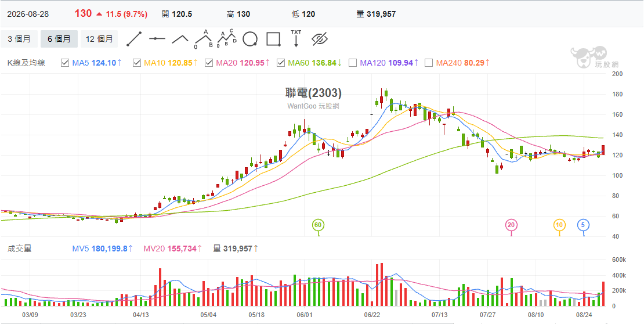Switch chart range to 6 個月
Screen dimensions: 644x324
59,39
